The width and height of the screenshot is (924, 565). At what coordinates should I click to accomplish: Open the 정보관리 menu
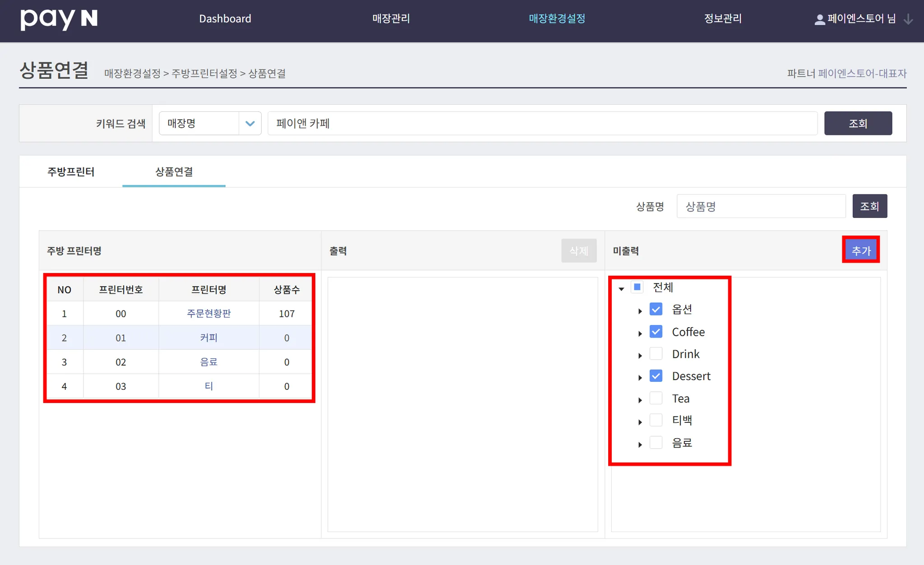point(723,19)
